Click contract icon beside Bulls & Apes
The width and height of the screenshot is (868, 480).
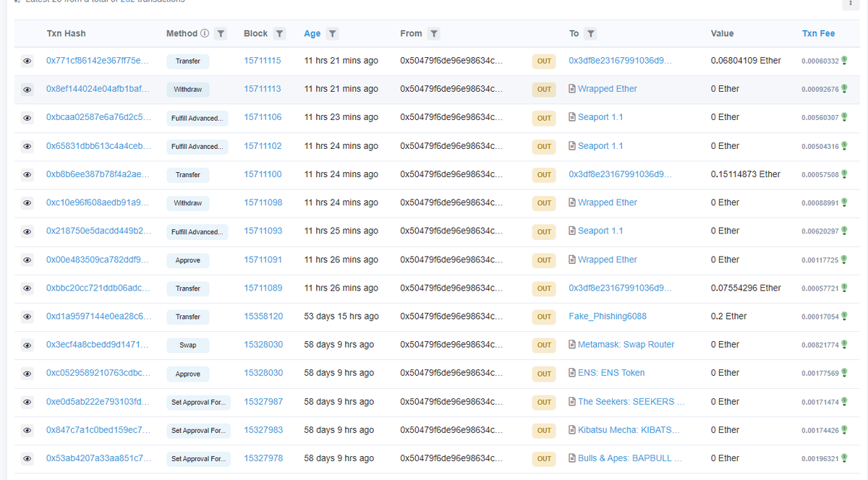[572, 458]
